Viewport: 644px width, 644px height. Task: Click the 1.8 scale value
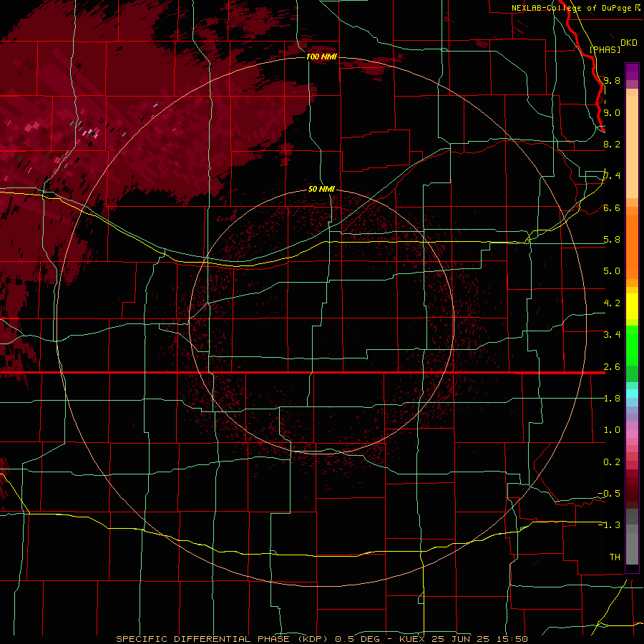click(x=612, y=399)
